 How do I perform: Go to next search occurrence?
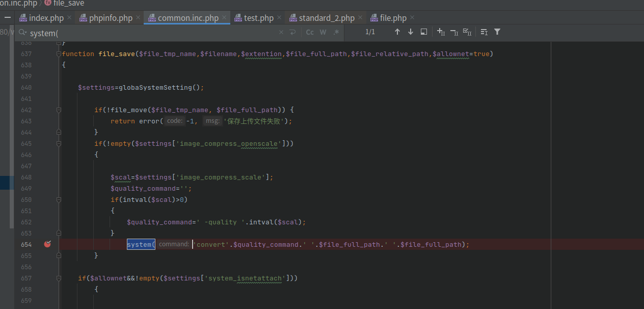(x=411, y=32)
